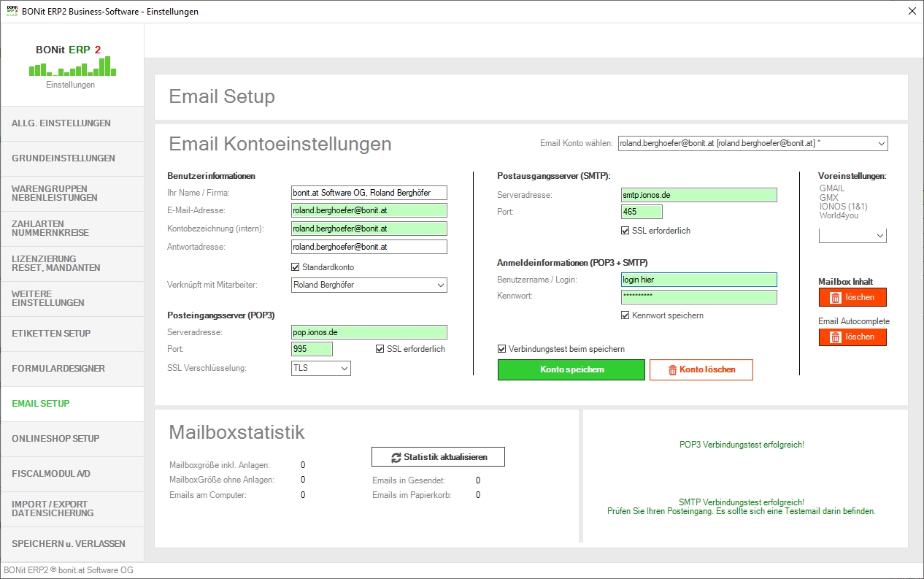
Task: Click the Konto löschen button
Action: coord(701,369)
